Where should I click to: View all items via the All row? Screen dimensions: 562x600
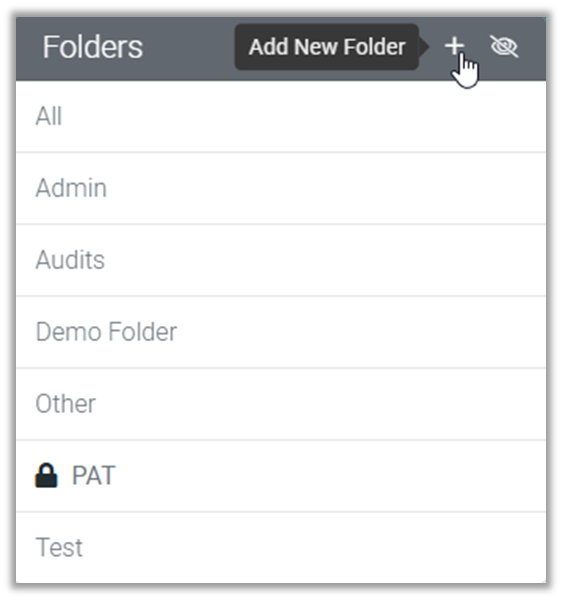point(281,116)
